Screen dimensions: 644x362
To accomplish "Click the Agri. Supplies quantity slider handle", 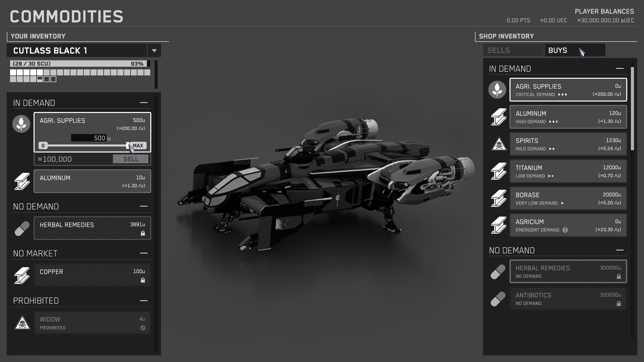I will (127, 145).
